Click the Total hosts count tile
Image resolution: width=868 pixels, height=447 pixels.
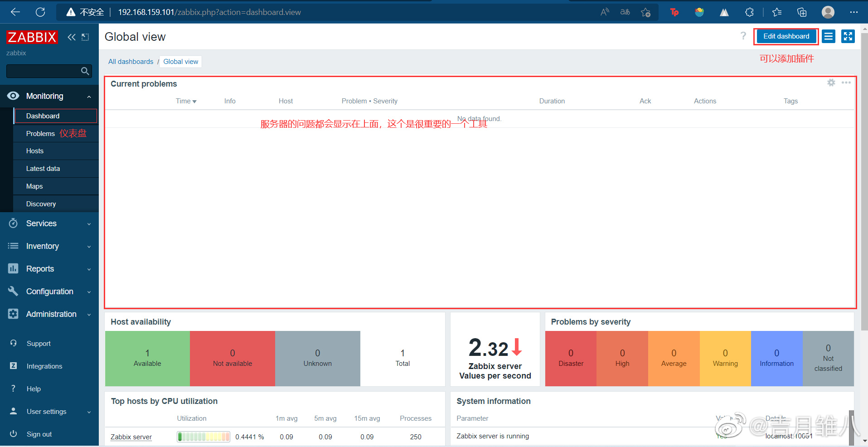point(402,359)
